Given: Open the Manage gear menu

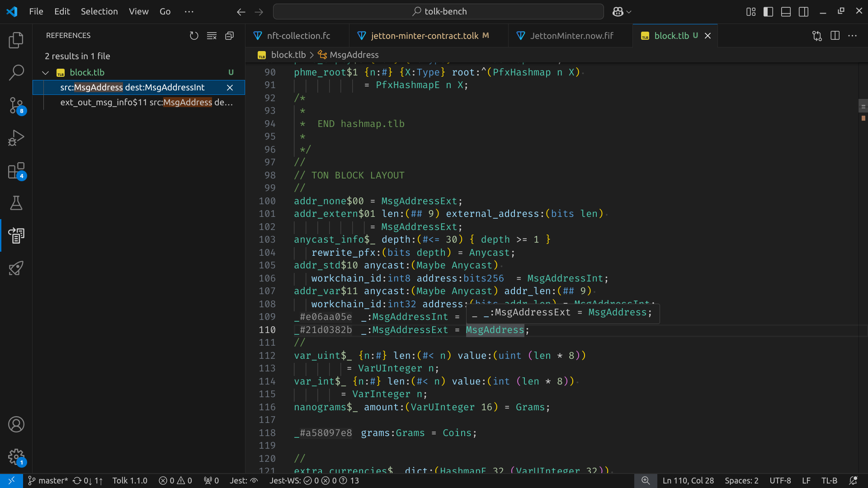Looking at the screenshot, I should [x=16, y=457].
